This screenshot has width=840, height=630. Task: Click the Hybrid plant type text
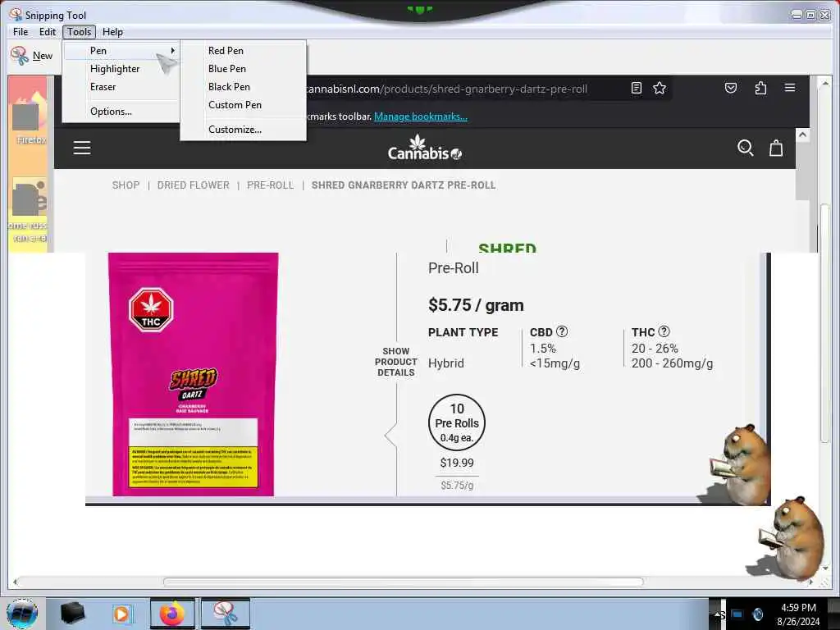pyautogui.click(x=445, y=363)
